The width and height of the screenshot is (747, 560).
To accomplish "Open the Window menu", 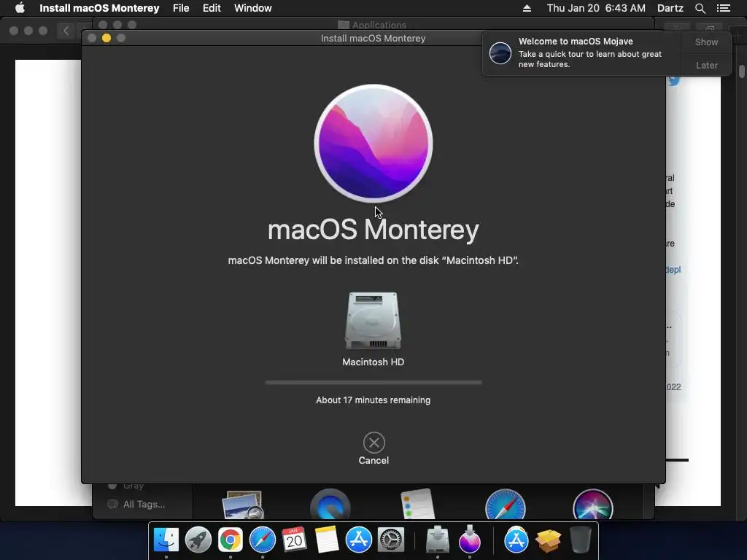I will (x=253, y=8).
